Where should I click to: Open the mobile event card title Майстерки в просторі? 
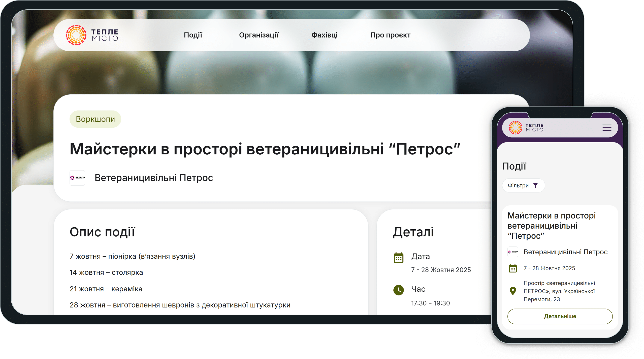(551, 226)
